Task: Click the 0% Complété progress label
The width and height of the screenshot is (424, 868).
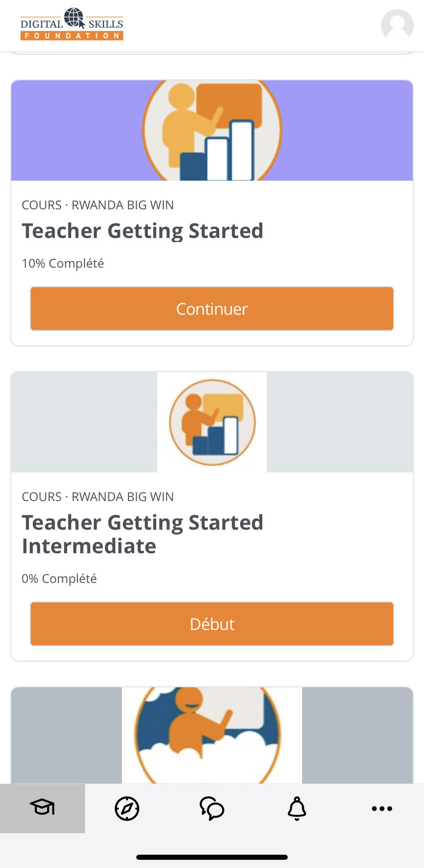Action: (59, 578)
